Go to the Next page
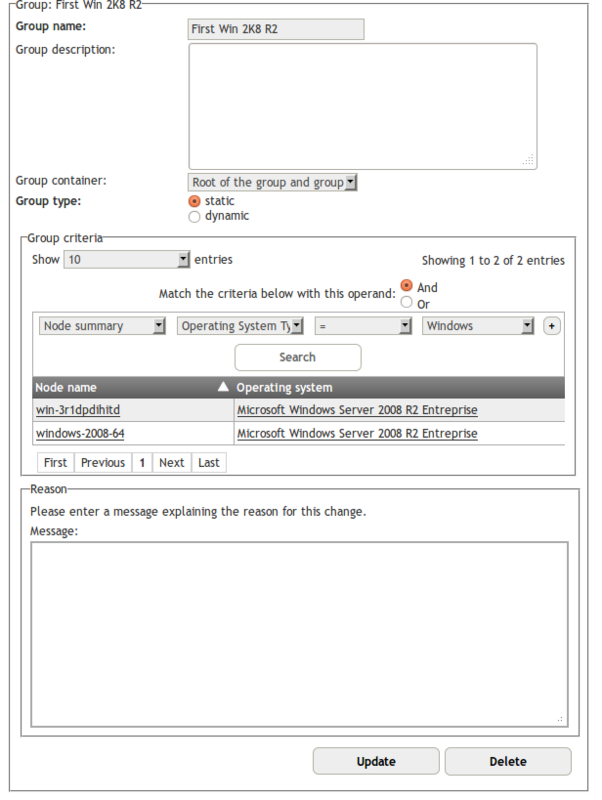Image resolution: width=602 pixels, height=800 pixels. pyautogui.click(x=172, y=463)
